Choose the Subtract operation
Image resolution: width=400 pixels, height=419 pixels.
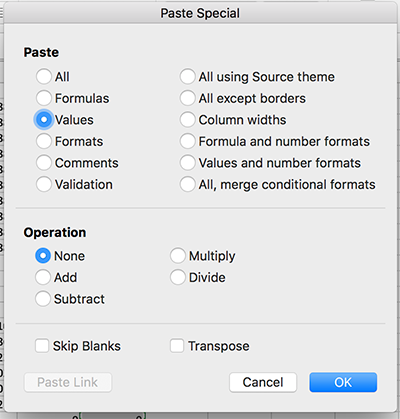coord(43,299)
